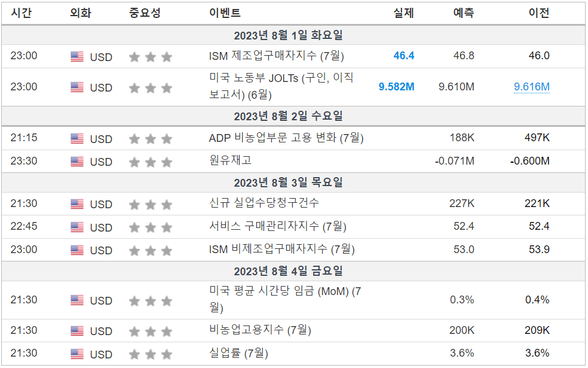Click the importance stars for 비농업고용지수
The image size is (588, 368).
[x=151, y=331]
